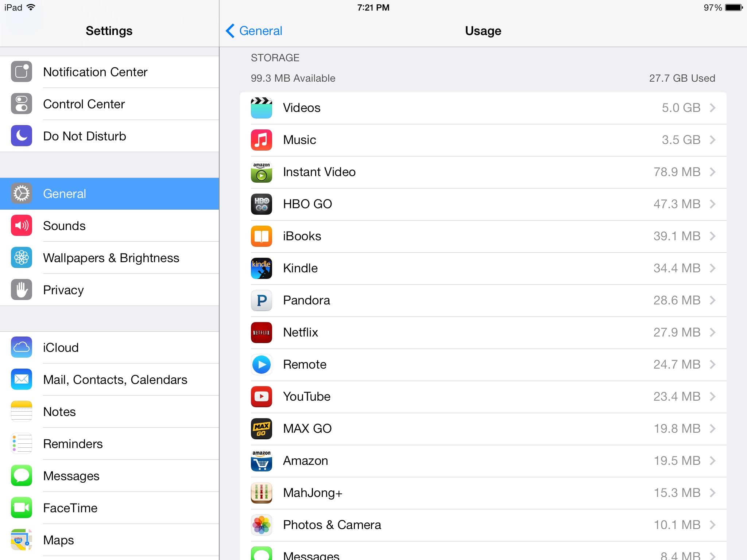Image resolution: width=747 pixels, height=560 pixels.
Task: Open MahJong+ storage usage row
Action: click(483, 493)
